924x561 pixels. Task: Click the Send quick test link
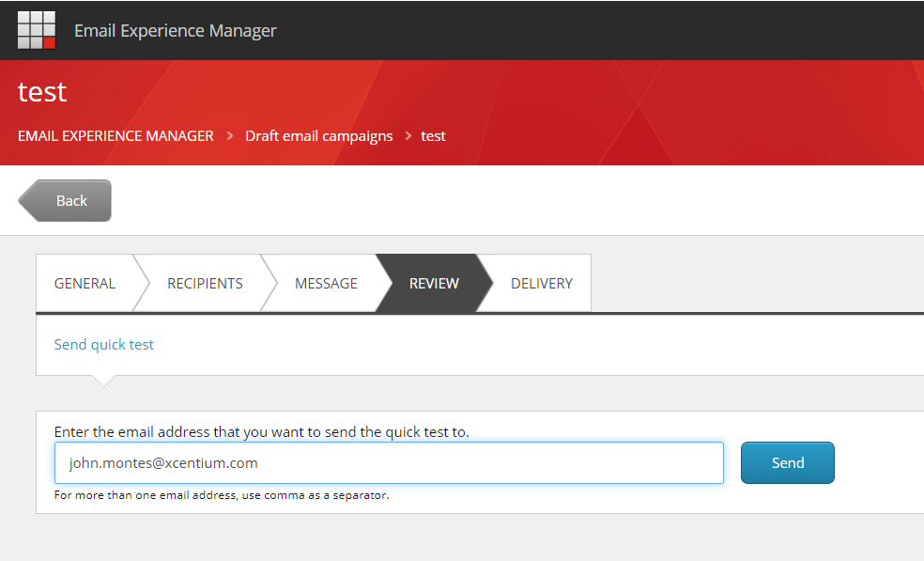click(x=103, y=345)
